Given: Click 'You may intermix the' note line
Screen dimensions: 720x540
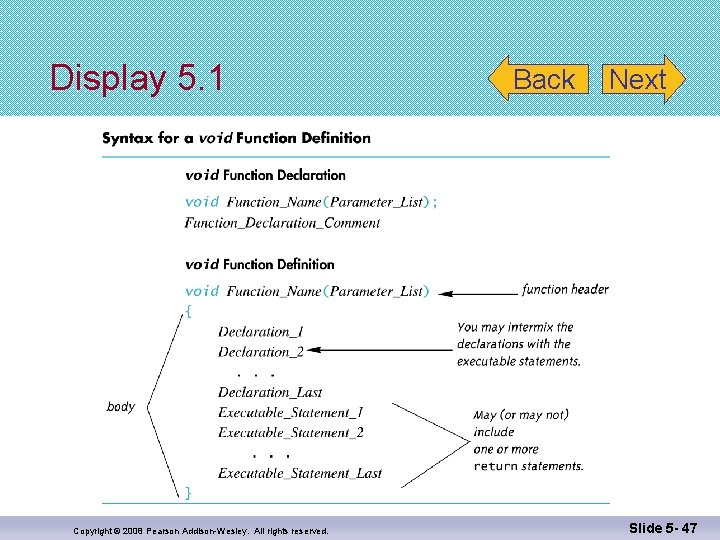Looking at the screenshot, I should 515,327.
